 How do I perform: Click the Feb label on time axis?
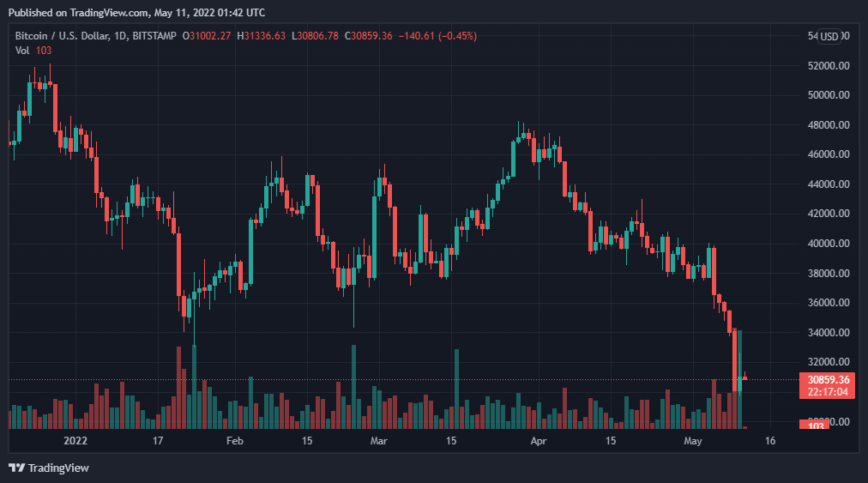coord(235,441)
